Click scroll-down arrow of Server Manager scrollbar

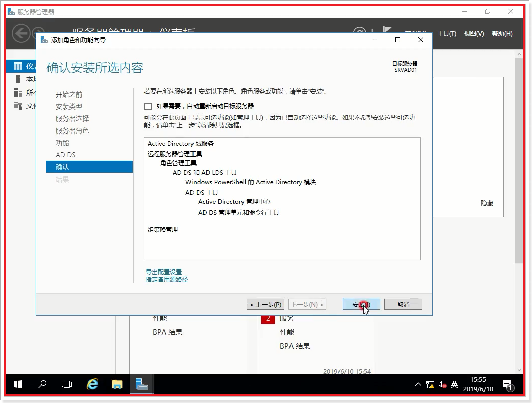(519, 370)
